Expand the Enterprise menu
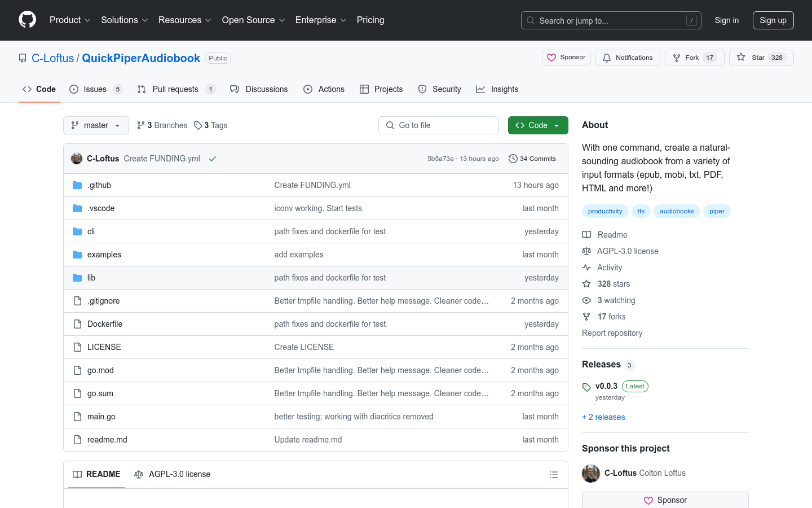This screenshot has width=812, height=508. (321, 20)
